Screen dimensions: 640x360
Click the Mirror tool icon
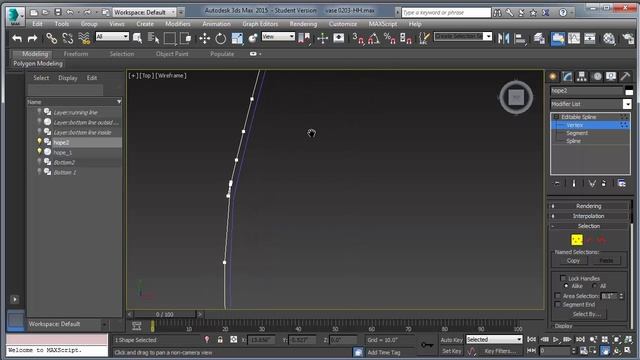point(503,38)
